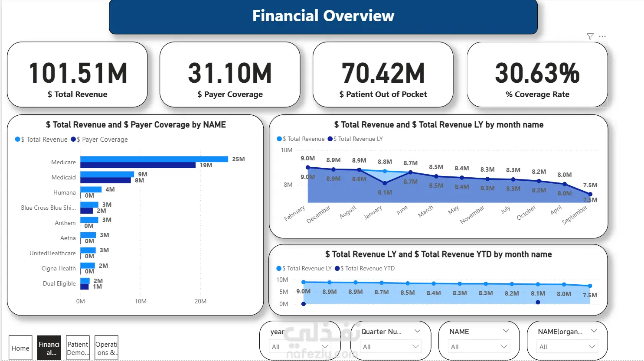Switch to Patient Demographics page
The height and width of the screenshot is (361, 644).
[x=78, y=348]
